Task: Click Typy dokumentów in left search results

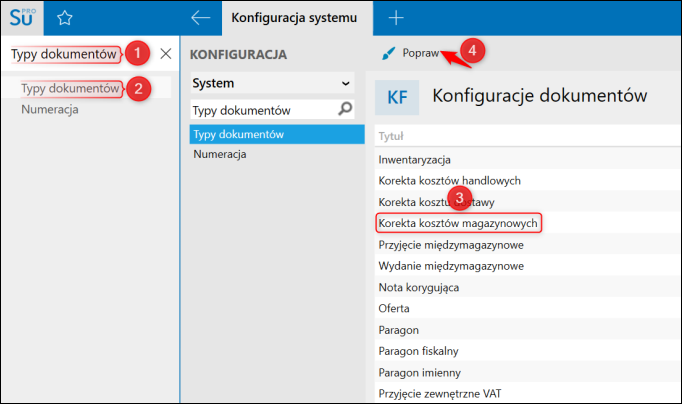Action: [69, 88]
